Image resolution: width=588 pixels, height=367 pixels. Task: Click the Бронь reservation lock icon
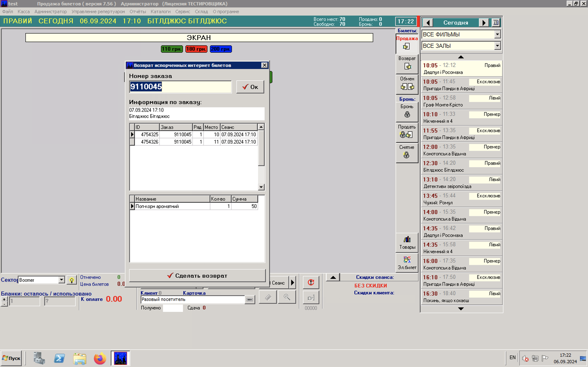click(407, 114)
